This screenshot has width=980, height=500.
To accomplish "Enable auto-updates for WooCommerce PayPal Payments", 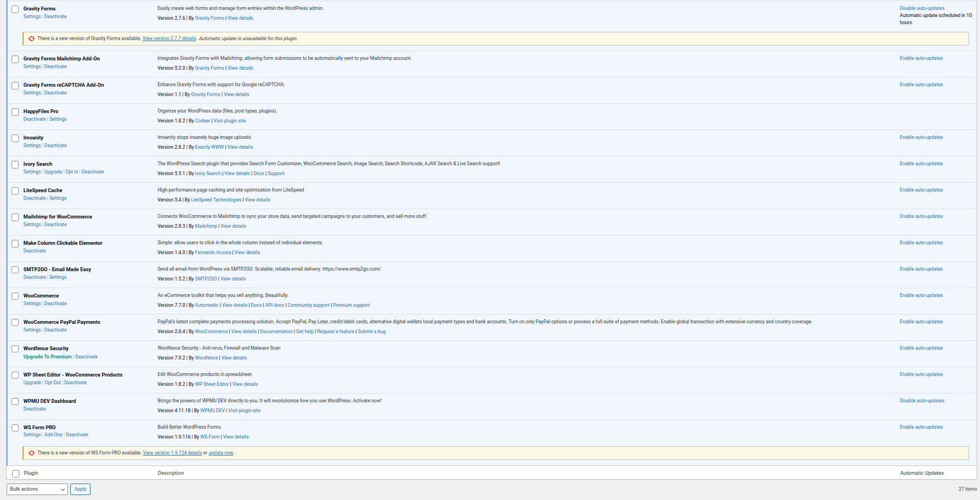I will (921, 322).
